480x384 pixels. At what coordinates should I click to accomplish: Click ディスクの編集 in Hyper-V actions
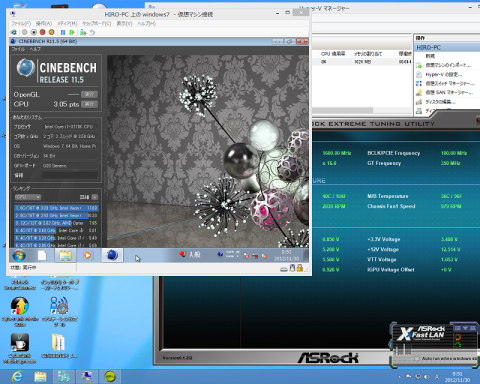pos(441,101)
